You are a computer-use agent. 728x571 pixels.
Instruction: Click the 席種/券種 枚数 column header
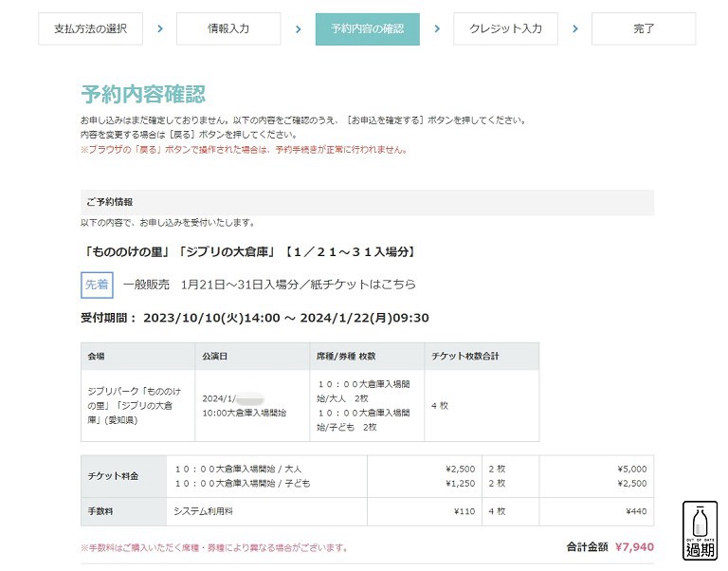pyautogui.click(x=367, y=357)
